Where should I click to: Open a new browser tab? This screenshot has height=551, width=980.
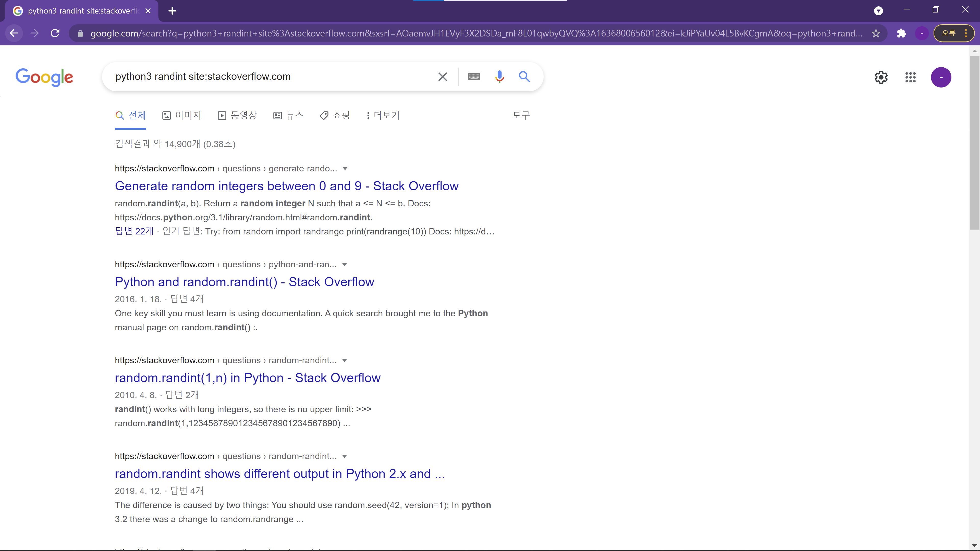[x=172, y=11]
